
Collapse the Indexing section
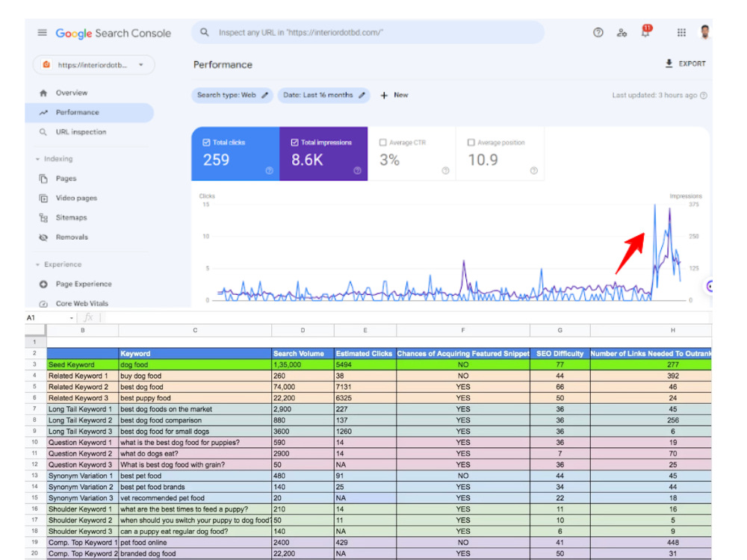tap(37, 159)
